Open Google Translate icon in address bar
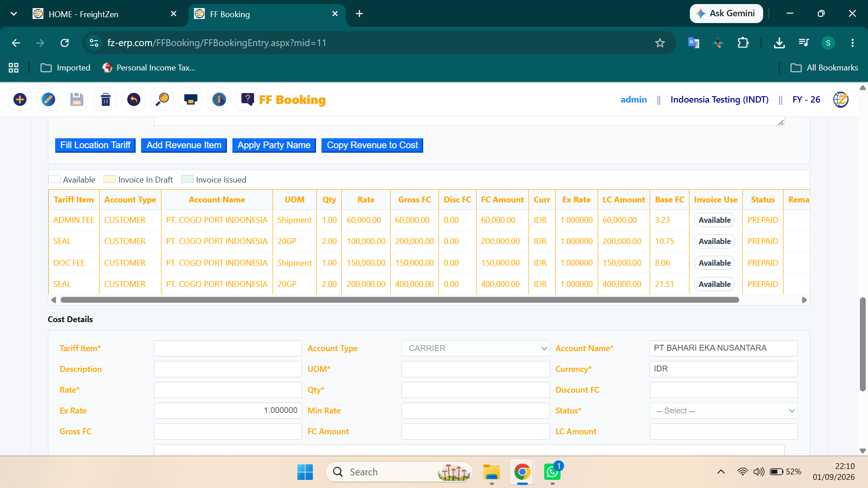The height and width of the screenshot is (488, 868). point(693,43)
